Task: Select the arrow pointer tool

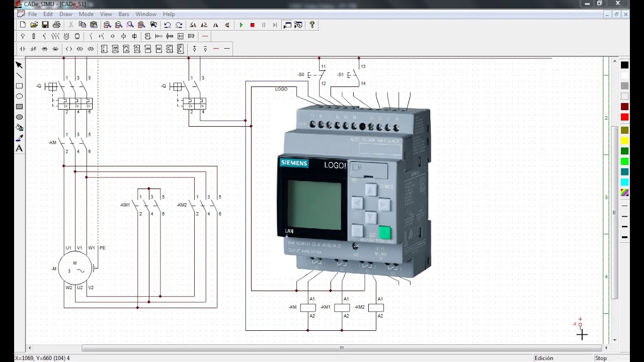Action: 19,65
